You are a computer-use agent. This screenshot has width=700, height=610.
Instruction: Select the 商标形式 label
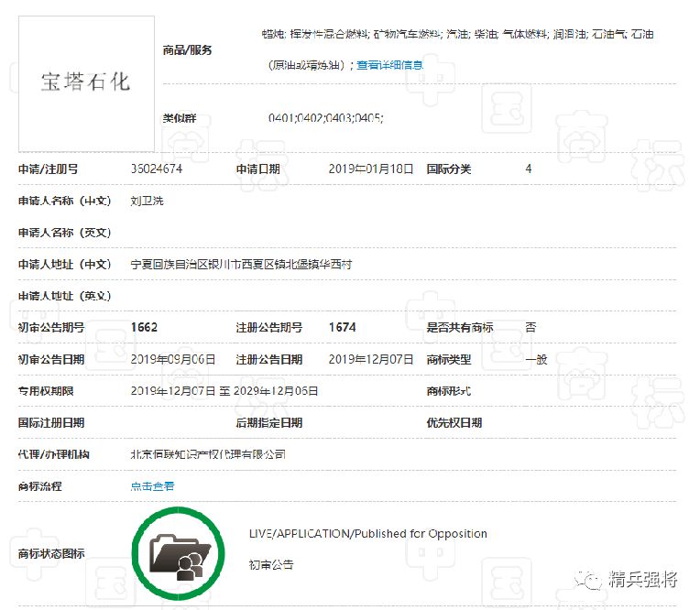[449, 391]
